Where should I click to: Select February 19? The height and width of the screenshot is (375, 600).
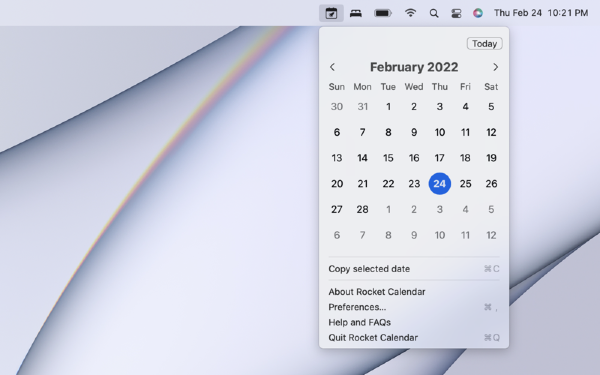(491, 158)
